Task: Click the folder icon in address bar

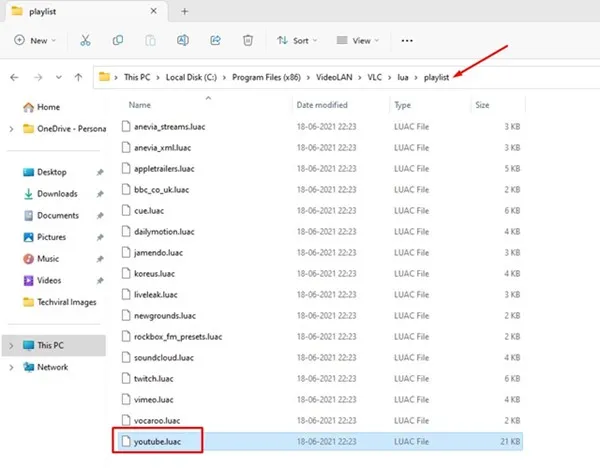Action: tap(104, 77)
